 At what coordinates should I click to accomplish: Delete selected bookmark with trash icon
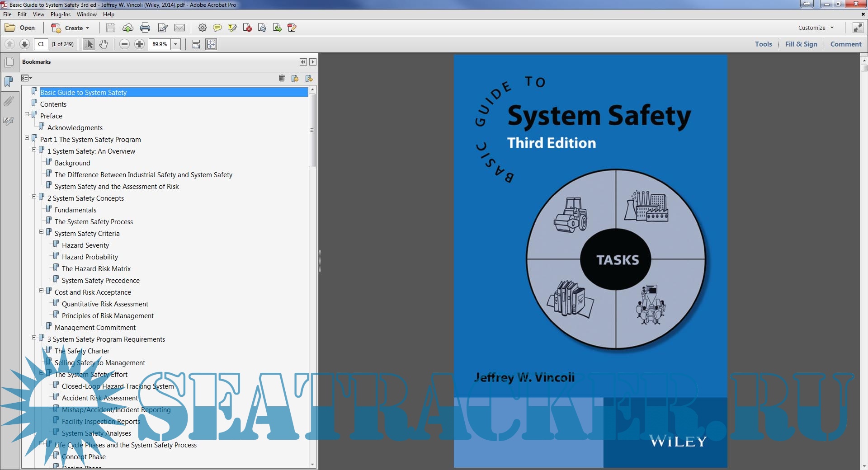click(282, 79)
